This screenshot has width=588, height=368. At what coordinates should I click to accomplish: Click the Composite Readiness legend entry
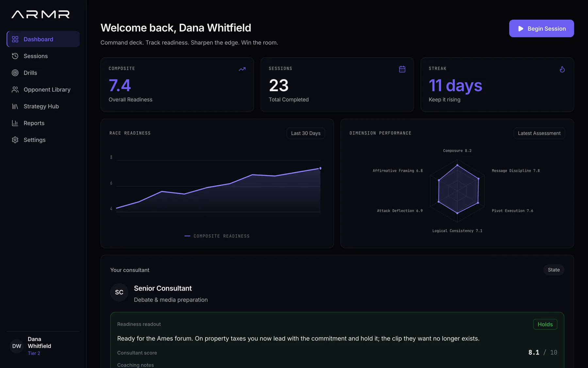click(x=217, y=236)
